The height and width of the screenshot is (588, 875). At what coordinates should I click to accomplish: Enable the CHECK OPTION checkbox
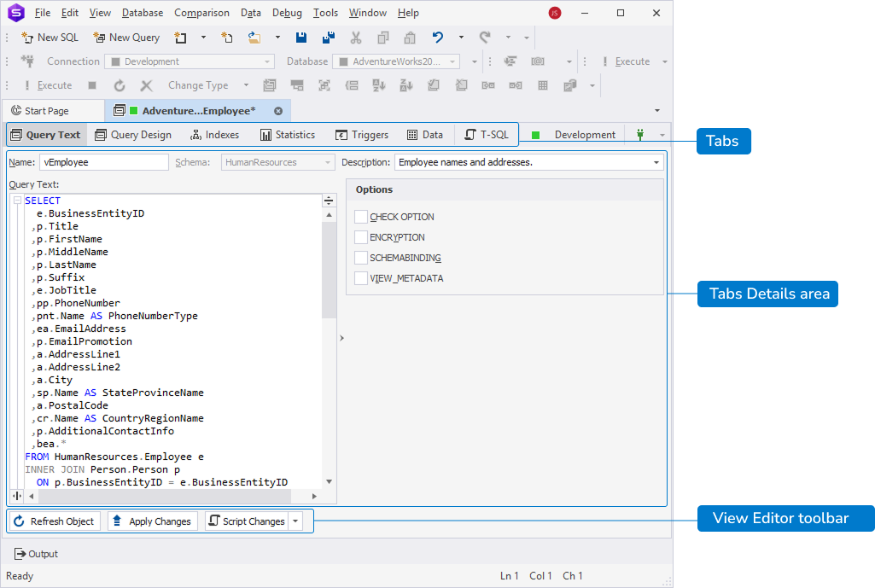coord(361,217)
